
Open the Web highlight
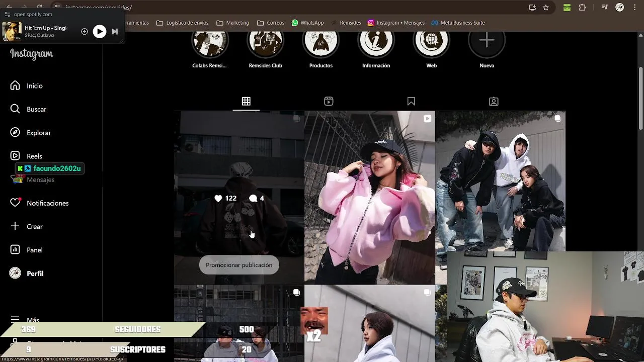coord(431,49)
